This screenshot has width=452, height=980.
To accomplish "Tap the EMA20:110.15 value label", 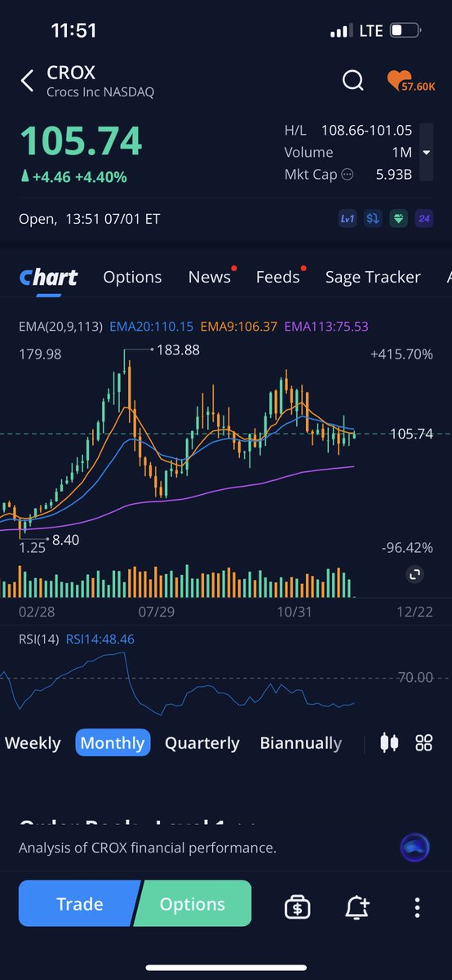I will 151,326.
